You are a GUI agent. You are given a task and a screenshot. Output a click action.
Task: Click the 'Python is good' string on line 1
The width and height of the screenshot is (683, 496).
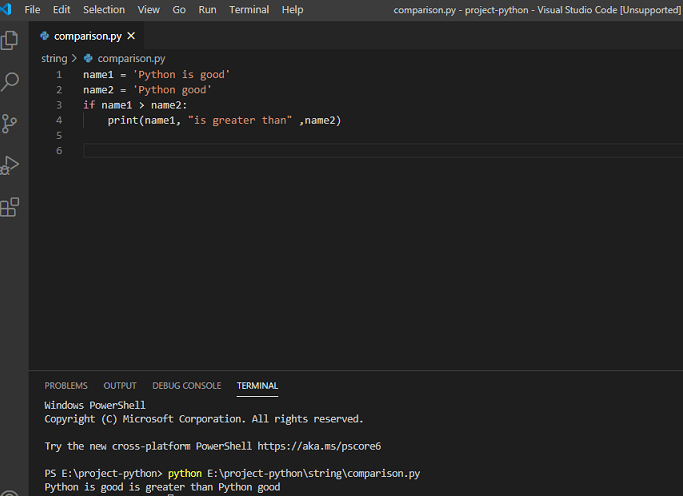(182, 74)
